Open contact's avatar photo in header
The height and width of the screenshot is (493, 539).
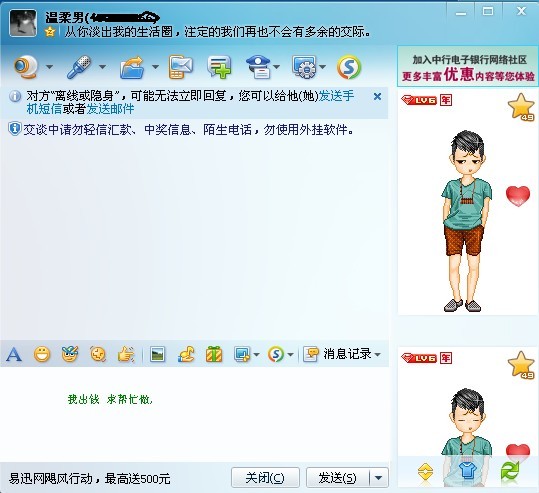23,23
